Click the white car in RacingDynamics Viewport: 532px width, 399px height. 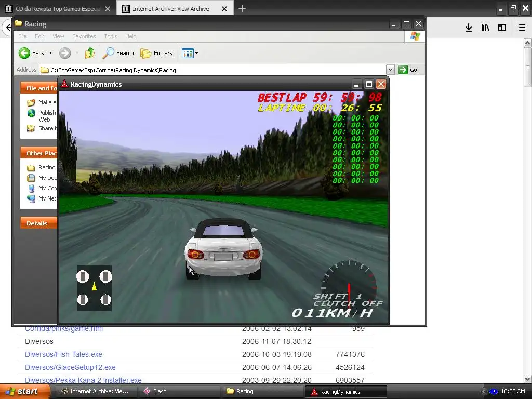click(223, 249)
